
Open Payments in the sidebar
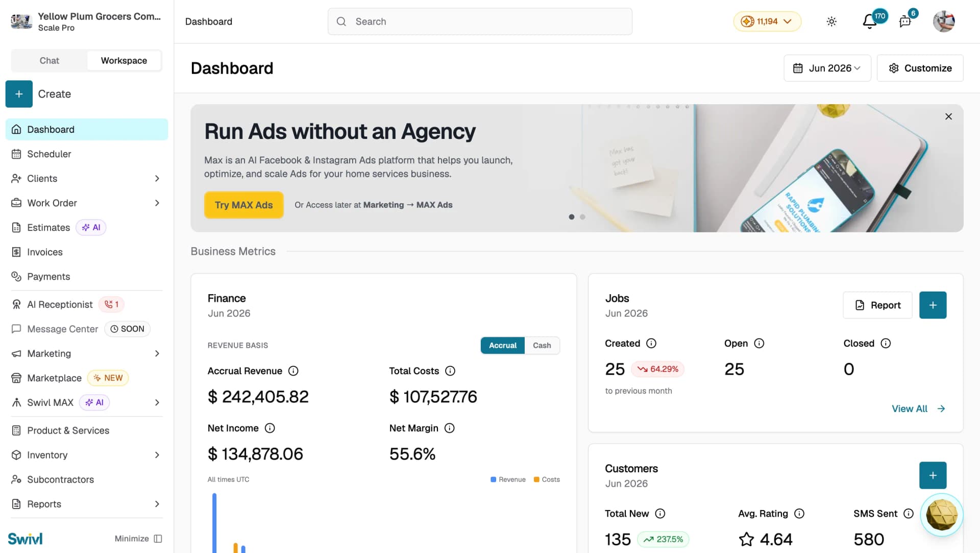point(86,276)
